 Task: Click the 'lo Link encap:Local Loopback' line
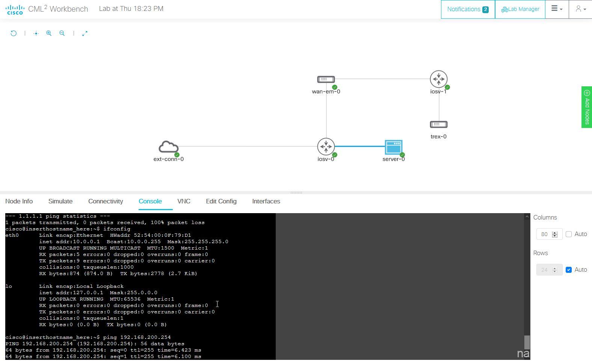click(x=64, y=286)
